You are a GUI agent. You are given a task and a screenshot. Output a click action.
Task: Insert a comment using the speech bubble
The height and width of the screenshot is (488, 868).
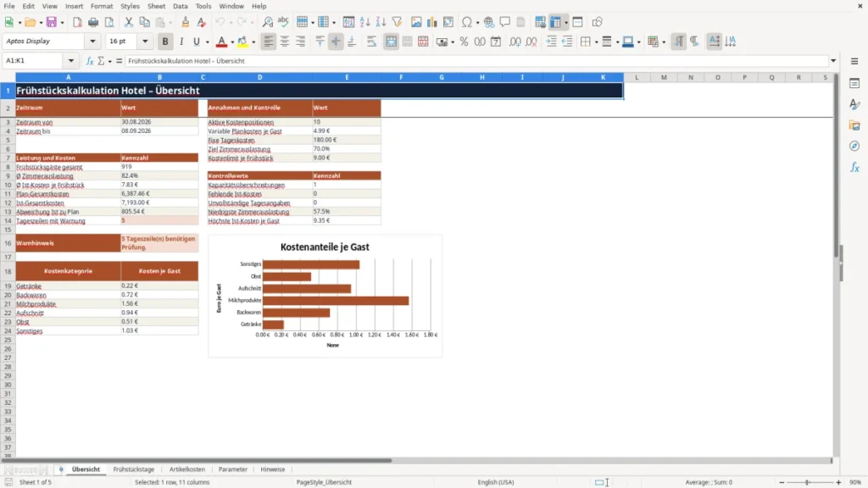click(x=505, y=22)
